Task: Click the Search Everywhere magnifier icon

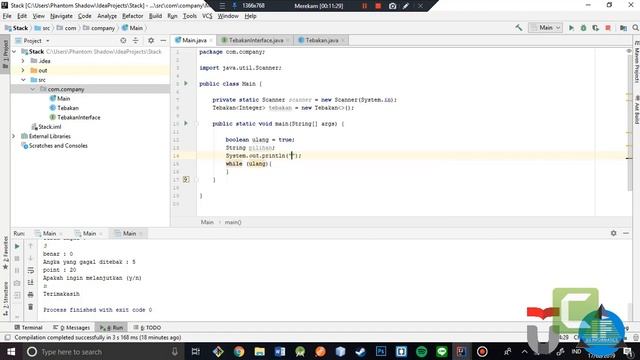Action: pos(636,28)
